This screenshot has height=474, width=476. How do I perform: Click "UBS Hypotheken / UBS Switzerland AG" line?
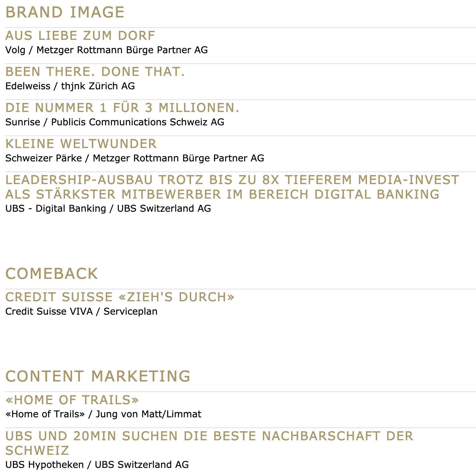point(97,465)
